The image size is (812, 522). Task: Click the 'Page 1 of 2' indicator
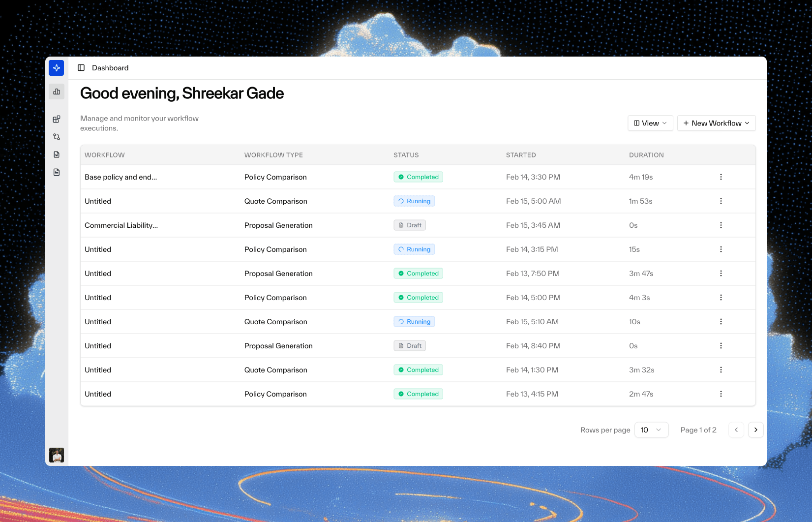[698, 430]
